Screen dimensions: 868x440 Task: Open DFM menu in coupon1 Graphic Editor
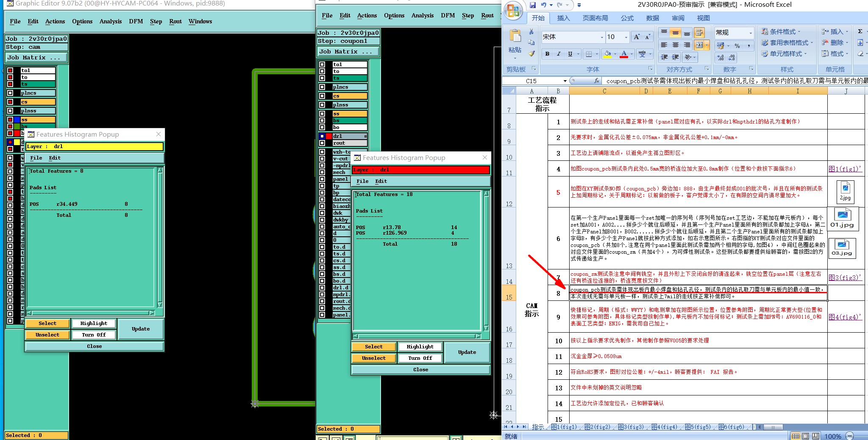[448, 15]
